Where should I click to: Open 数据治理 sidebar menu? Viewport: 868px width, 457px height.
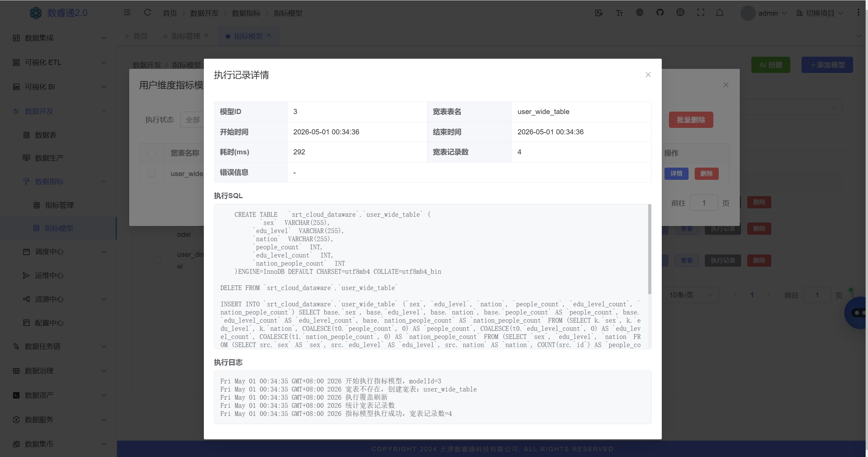(58, 370)
